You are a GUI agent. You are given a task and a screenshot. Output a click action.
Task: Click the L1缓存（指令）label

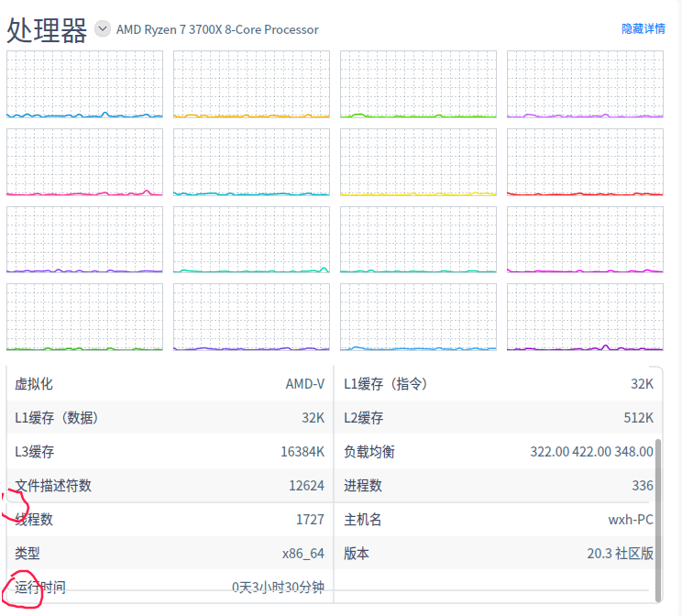pos(385,384)
